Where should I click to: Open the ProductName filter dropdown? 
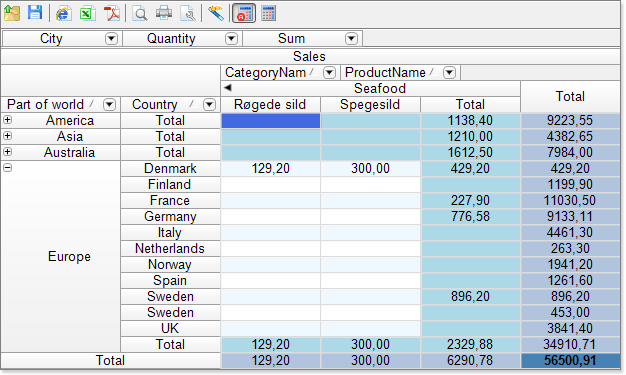point(450,73)
